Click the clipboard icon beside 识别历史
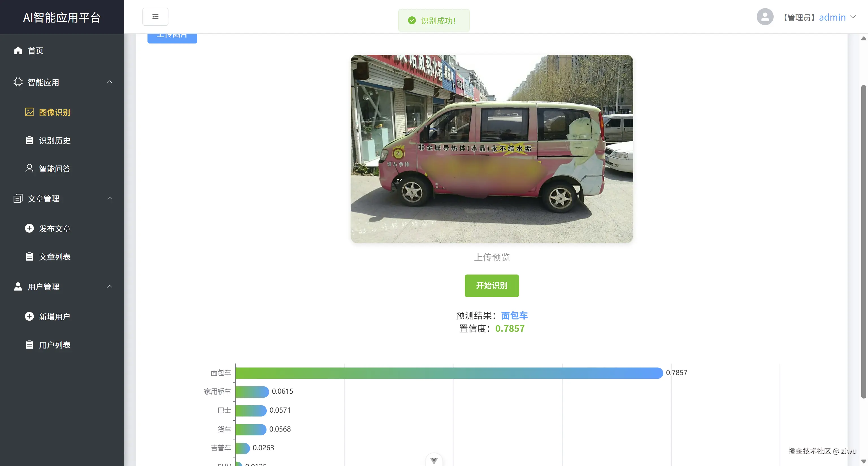The image size is (868, 466). [29, 140]
